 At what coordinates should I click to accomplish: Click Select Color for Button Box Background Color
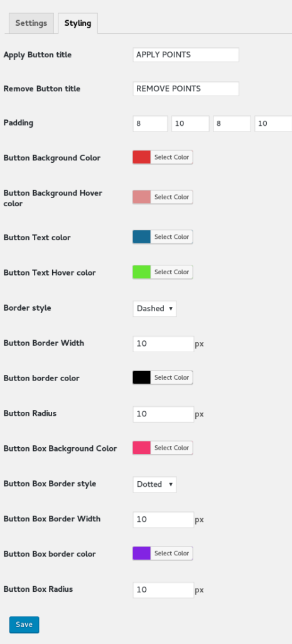click(171, 448)
